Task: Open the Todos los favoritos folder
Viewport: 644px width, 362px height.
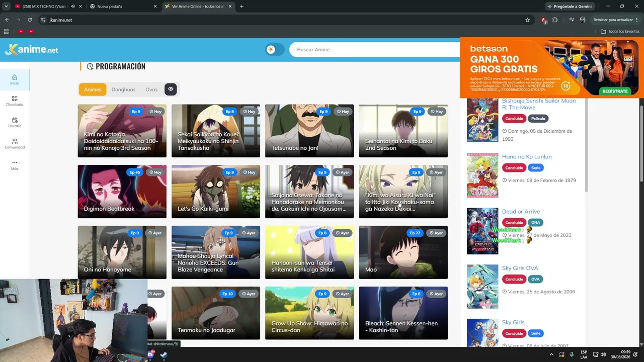Action: tap(620, 31)
